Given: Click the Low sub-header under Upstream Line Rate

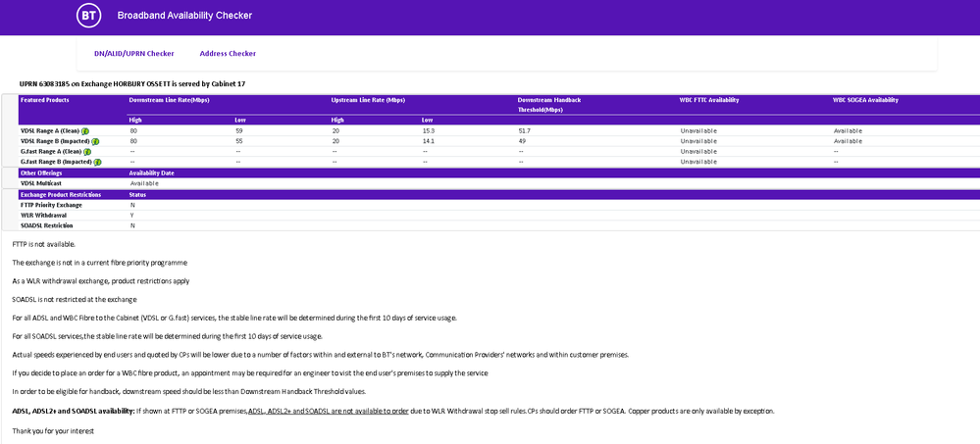Looking at the screenshot, I should click(428, 120).
